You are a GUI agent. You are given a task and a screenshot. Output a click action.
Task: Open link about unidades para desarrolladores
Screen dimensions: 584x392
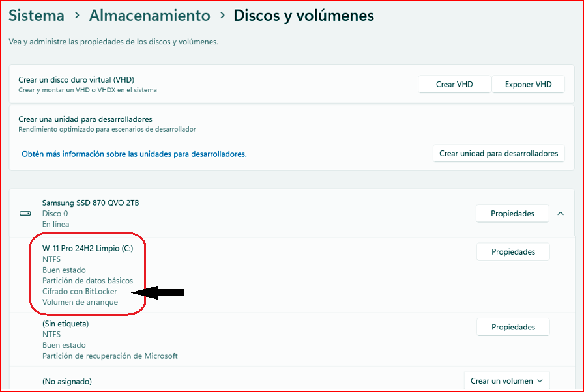click(134, 154)
